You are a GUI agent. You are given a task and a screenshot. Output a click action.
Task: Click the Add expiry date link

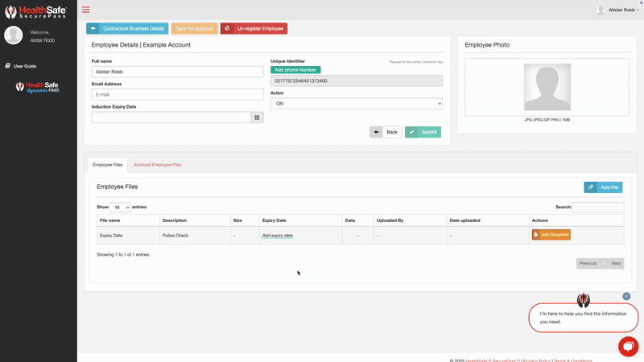(x=277, y=236)
